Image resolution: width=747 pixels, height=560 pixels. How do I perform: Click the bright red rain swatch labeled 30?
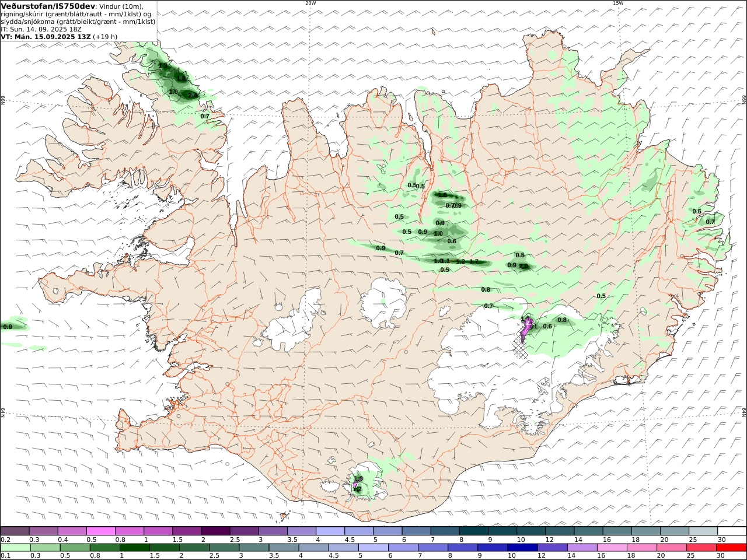[x=731, y=547]
